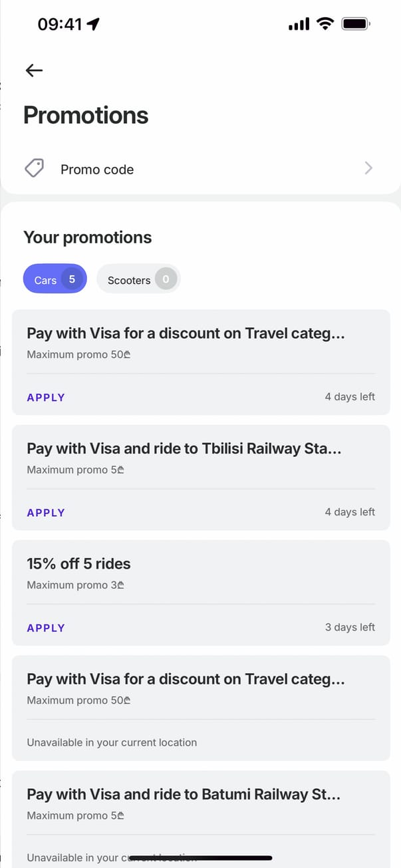
Task: Select the Cars promotions tab
Action: [x=46, y=280]
